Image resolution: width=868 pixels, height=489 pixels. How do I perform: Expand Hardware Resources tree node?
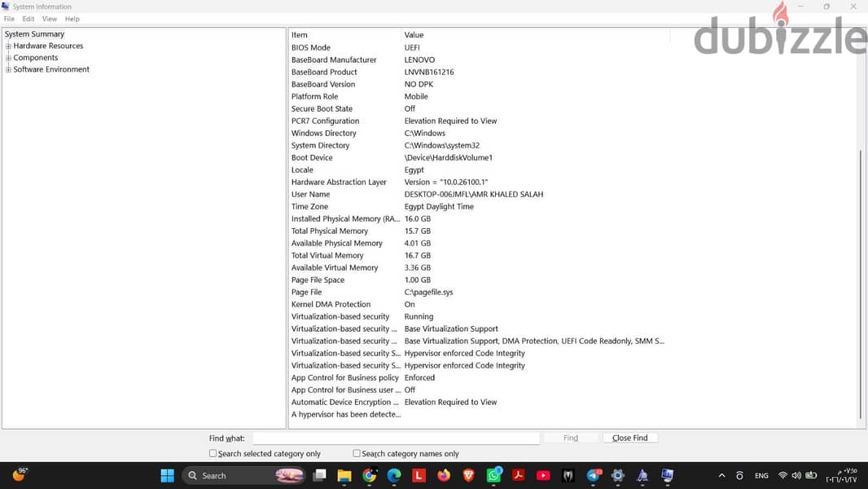tap(8, 46)
